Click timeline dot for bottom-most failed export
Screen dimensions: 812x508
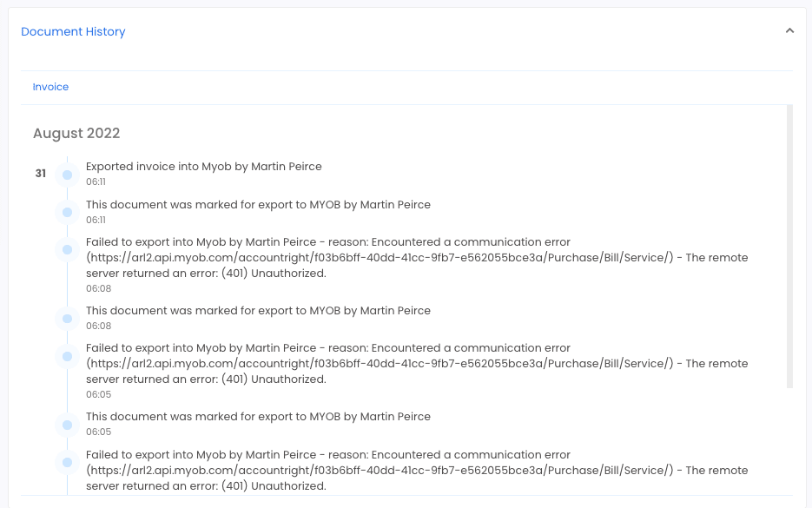click(68, 463)
